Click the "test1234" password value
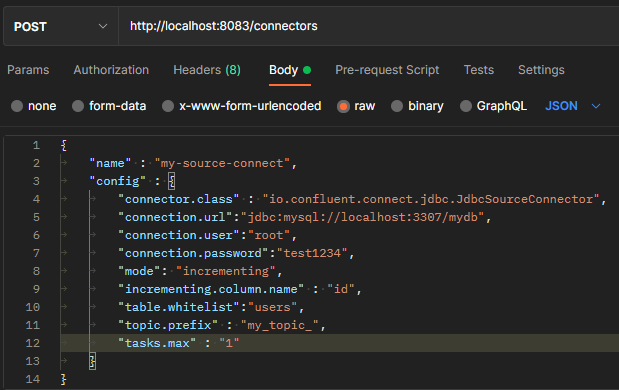 coord(312,253)
